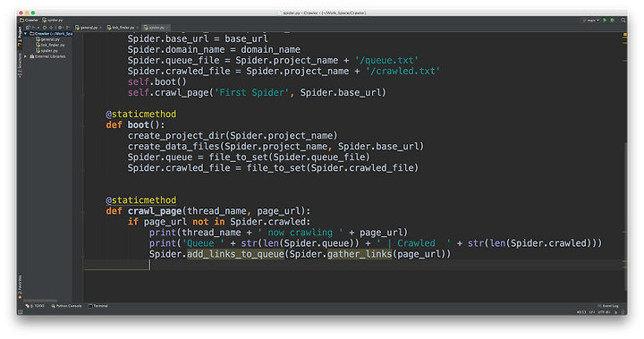Click the project view settings gear icon

pyautogui.click(x=60, y=28)
